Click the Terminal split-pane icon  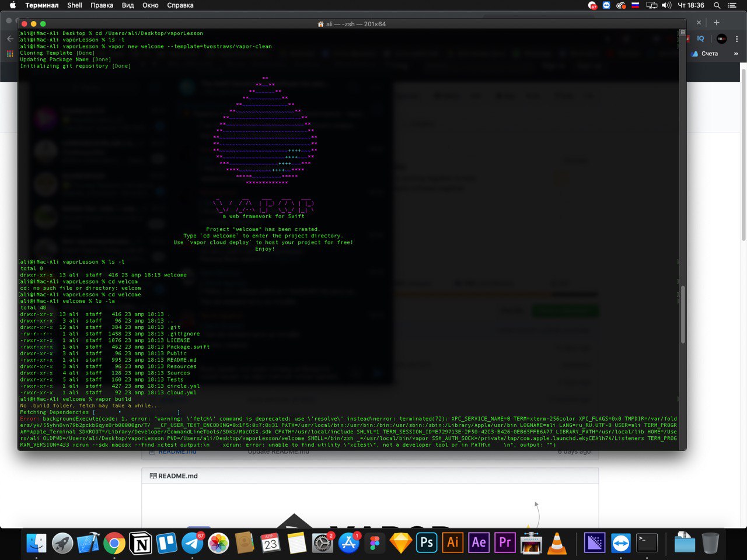[x=683, y=33]
